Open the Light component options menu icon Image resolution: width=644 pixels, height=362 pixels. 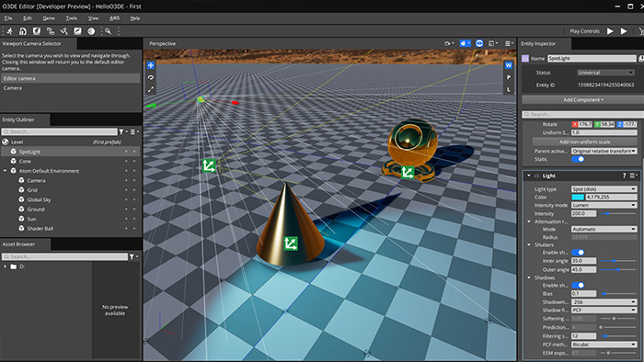tap(633, 175)
